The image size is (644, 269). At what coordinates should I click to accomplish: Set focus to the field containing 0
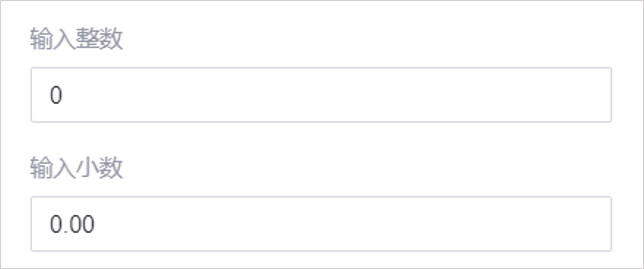321,95
